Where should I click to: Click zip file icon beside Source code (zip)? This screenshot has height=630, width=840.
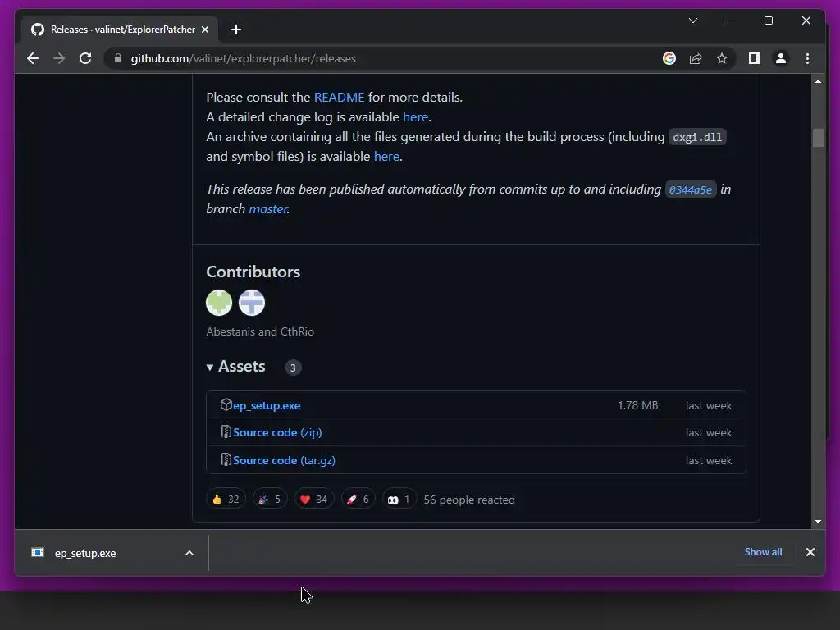[x=226, y=431]
